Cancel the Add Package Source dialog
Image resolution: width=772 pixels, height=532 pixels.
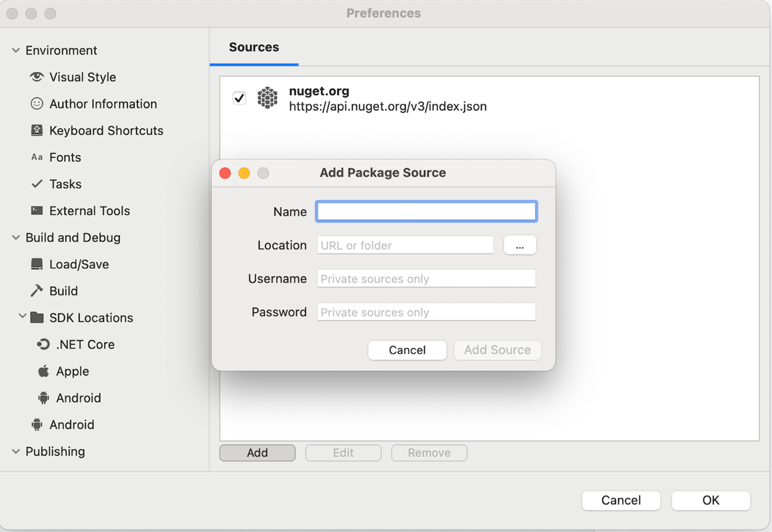(407, 350)
